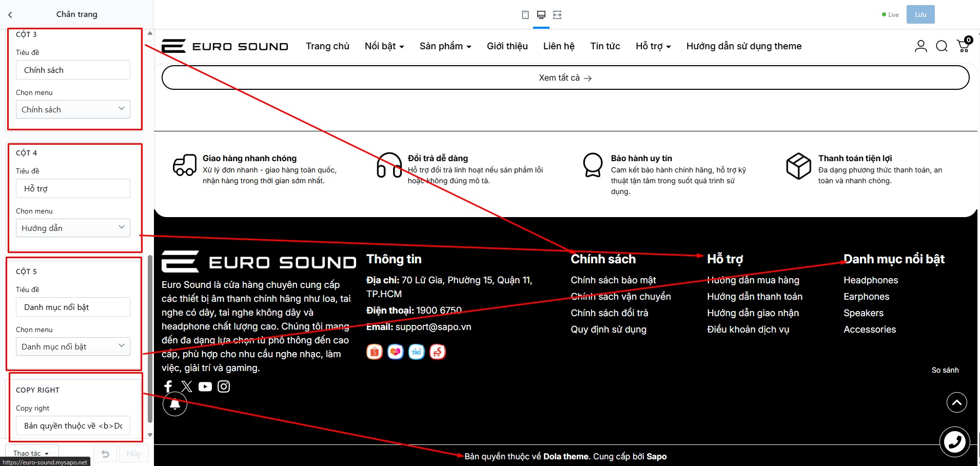Edit the Cột 4 Tiêu đề Hỗ trợ field
The height and width of the screenshot is (466, 980).
[x=73, y=188]
